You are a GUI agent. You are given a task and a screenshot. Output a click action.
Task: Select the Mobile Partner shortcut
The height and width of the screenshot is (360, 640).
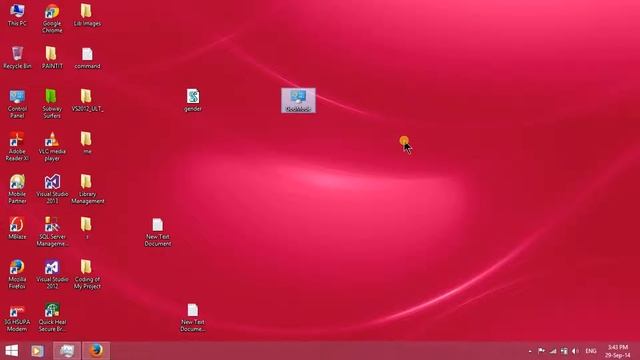(17, 189)
